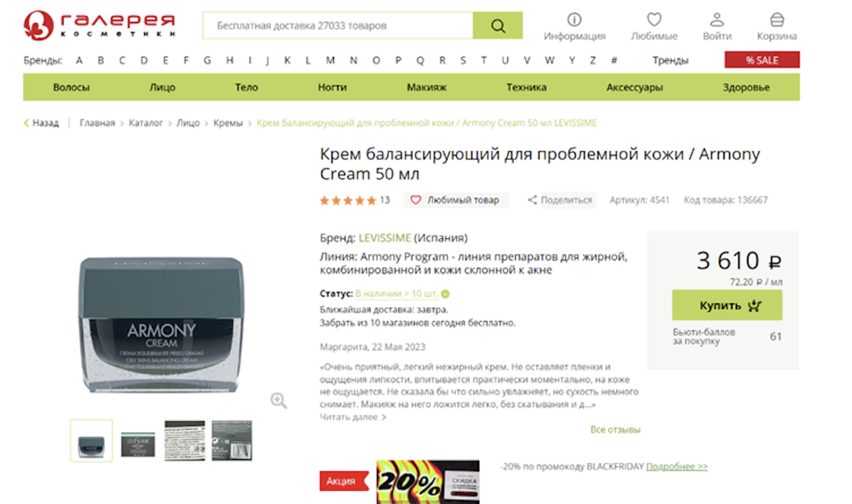
Task: Click the green Купить button
Action: [x=727, y=305]
